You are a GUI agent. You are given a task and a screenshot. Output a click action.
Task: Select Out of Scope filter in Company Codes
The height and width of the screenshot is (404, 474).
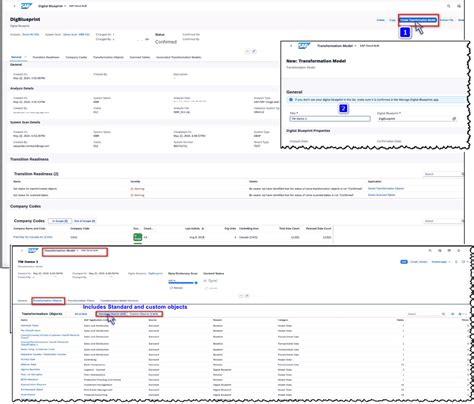pyautogui.click(x=84, y=221)
